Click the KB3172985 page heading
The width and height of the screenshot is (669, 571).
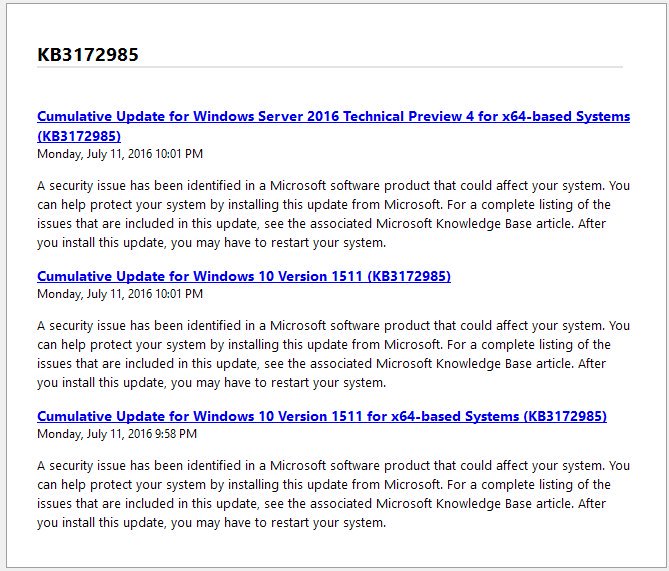pyautogui.click(x=88, y=55)
